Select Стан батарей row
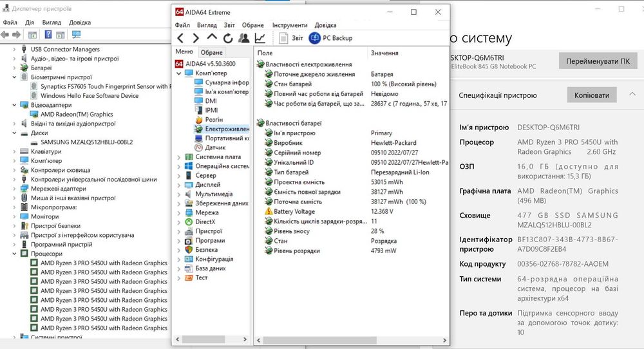The width and height of the screenshot is (644, 349). [351, 84]
